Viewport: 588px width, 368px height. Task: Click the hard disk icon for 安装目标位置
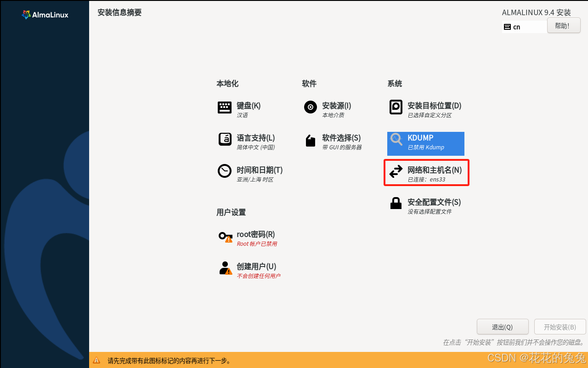pyautogui.click(x=396, y=107)
